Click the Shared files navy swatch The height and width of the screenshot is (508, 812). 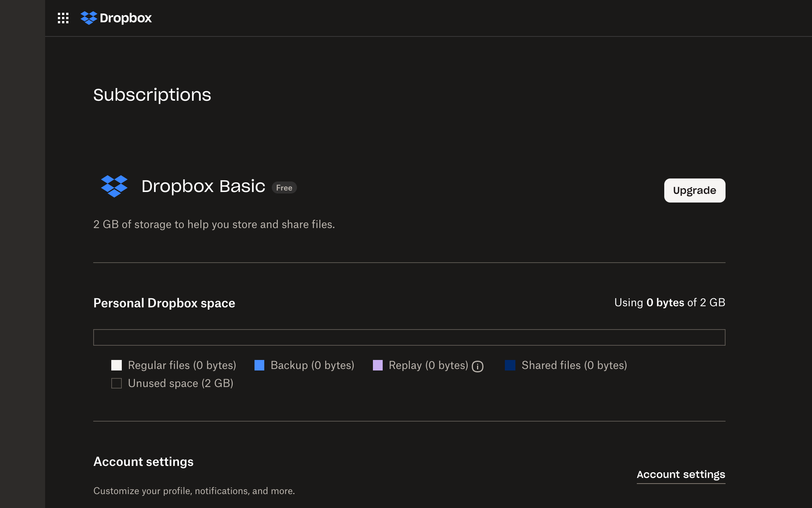point(510,365)
